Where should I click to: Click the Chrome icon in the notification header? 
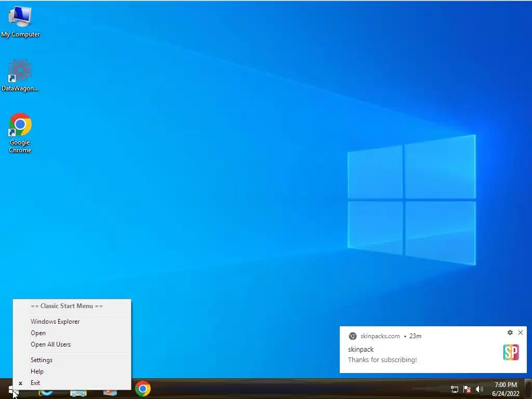coord(353,336)
